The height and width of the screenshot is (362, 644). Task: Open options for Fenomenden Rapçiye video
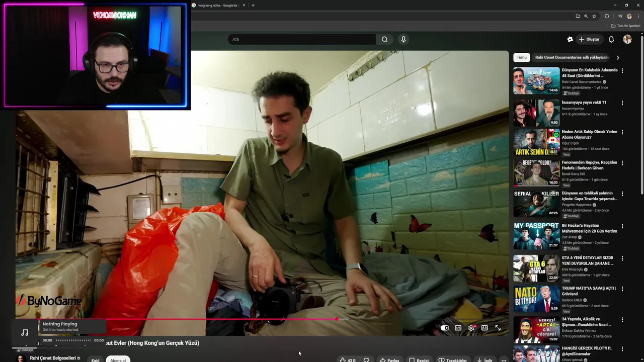tap(622, 163)
